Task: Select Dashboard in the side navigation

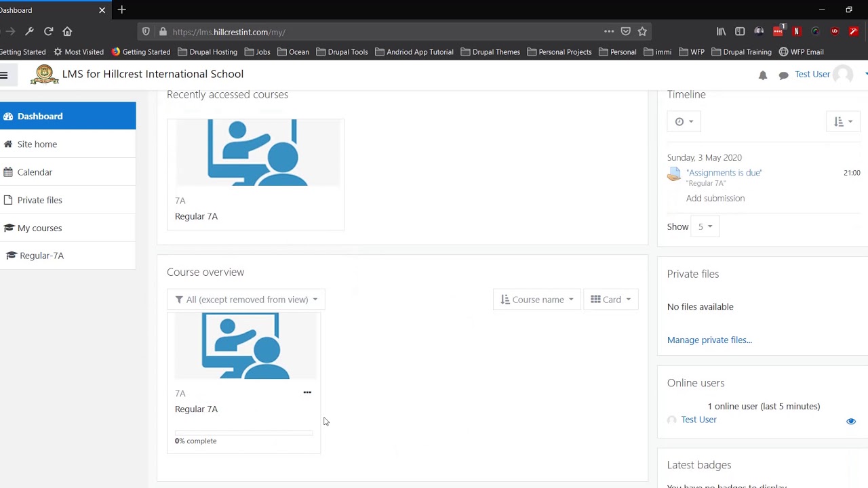Action: (x=68, y=116)
